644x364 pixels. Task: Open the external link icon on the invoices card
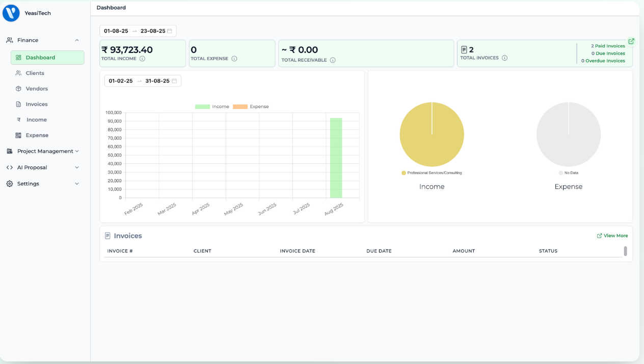point(631,41)
